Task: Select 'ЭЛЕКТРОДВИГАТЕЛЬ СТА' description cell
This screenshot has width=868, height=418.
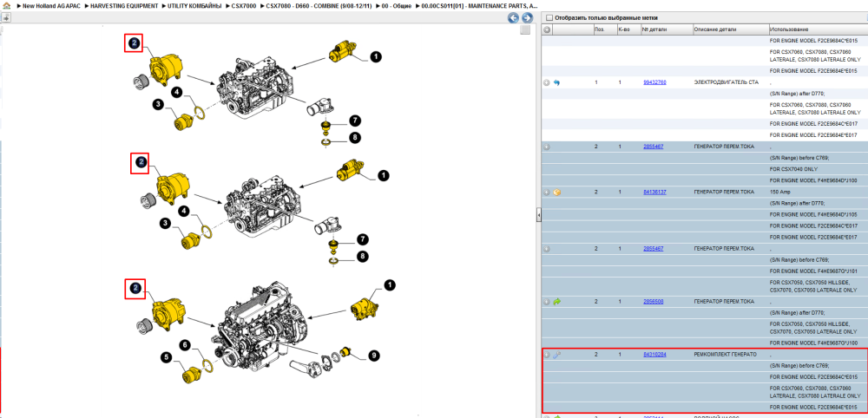Action: pos(726,82)
